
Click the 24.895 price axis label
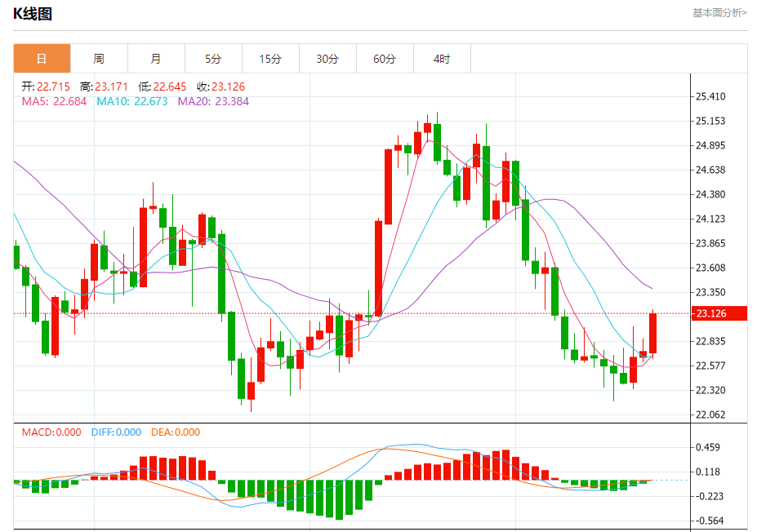tap(710, 146)
